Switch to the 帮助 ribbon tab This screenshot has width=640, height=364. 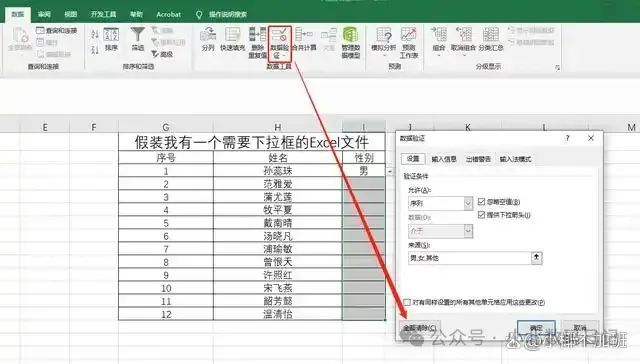tap(136, 14)
